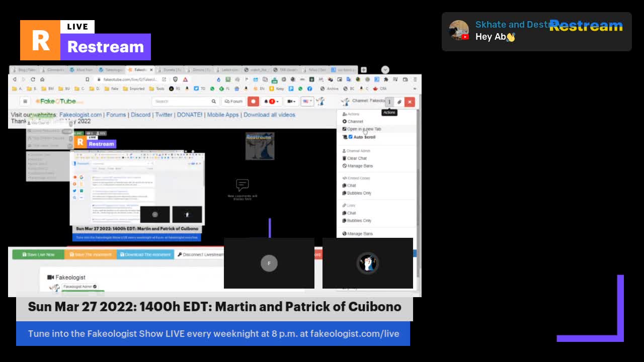
Task: Click the user avatar in the FakeoTube navbar
Action: click(x=320, y=102)
